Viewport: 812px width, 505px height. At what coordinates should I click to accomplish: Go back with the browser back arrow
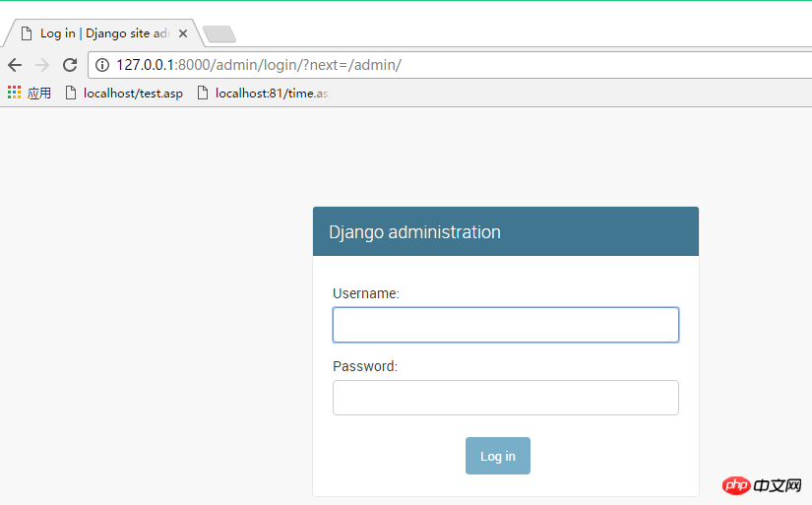15,65
